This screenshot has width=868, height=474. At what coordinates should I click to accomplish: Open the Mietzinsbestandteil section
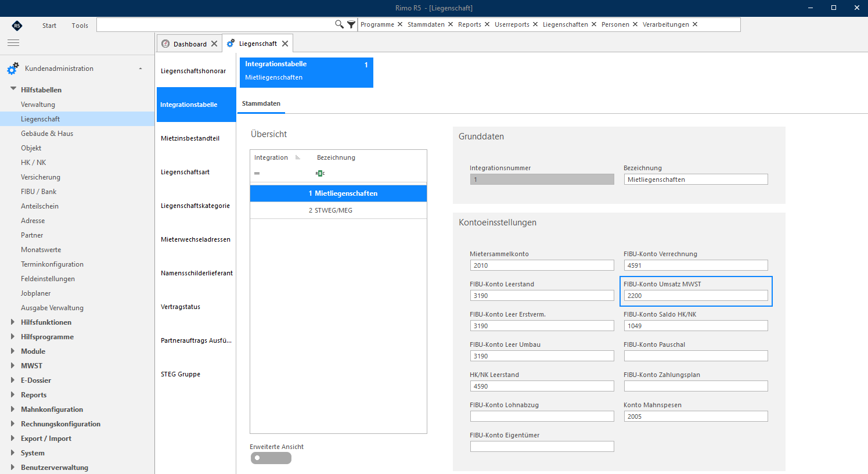point(196,138)
